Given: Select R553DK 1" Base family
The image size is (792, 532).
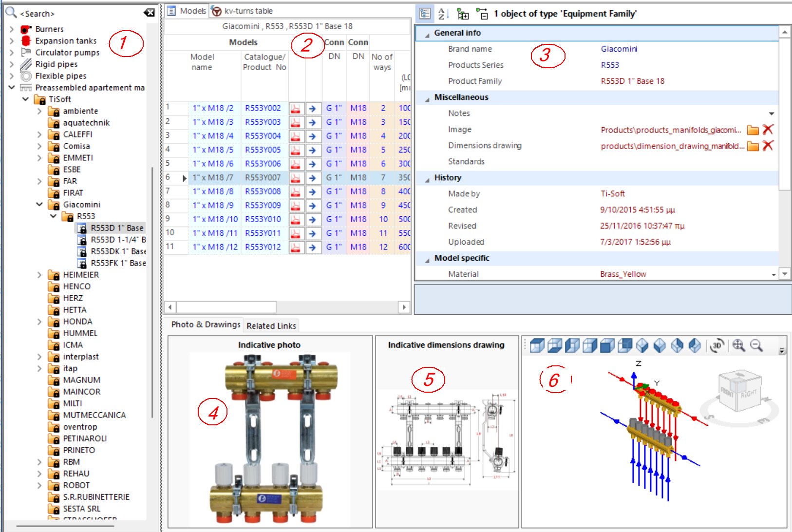Looking at the screenshot, I should pyautogui.click(x=118, y=251).
